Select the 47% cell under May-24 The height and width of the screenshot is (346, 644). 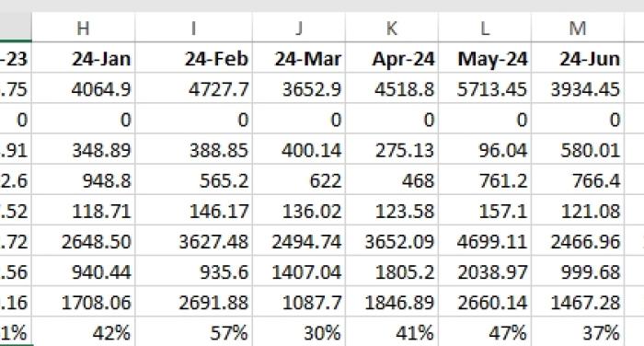[x=485, y=331]
